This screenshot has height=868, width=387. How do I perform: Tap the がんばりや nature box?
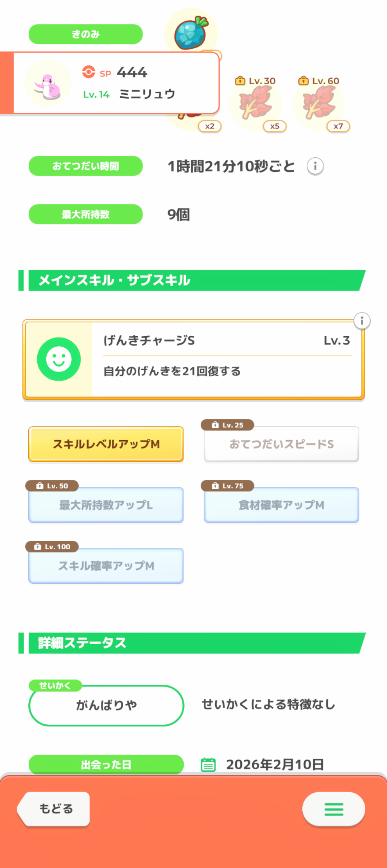pos(106,706)
